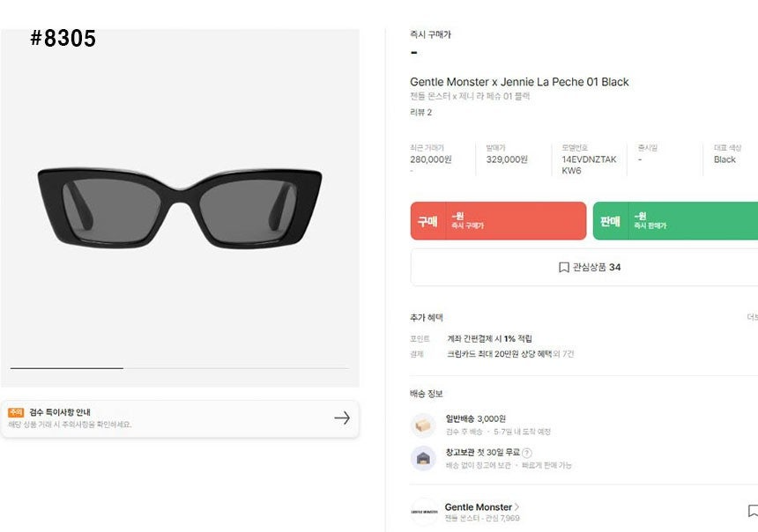Click 크림카드 최대 20만원 상당 혜택 link

[500, 354]
